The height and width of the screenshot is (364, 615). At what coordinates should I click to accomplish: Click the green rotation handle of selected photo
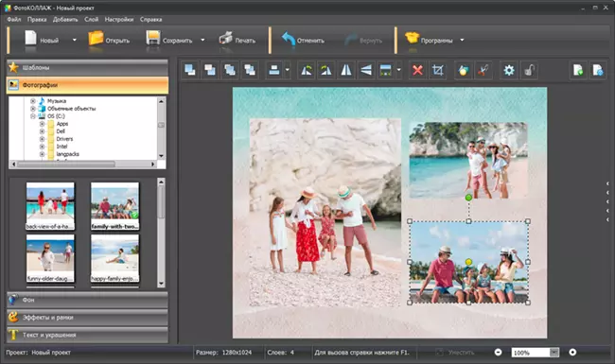coord(468,198)
